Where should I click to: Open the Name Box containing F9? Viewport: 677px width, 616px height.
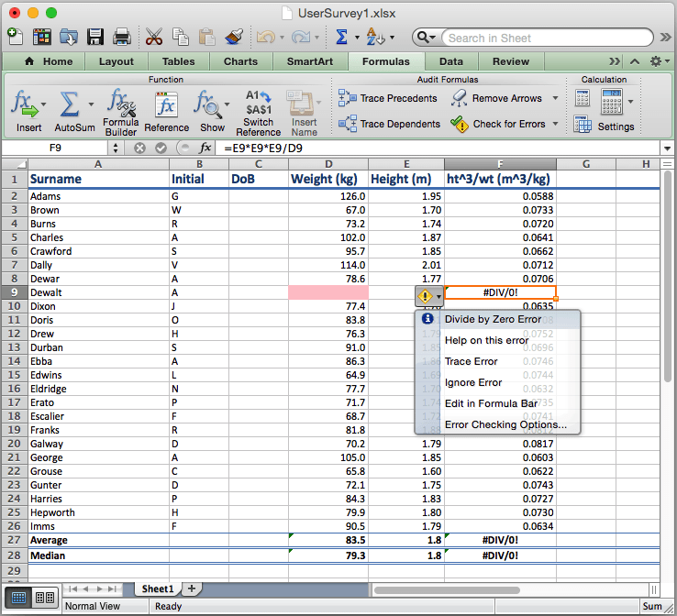pos(55,148)
